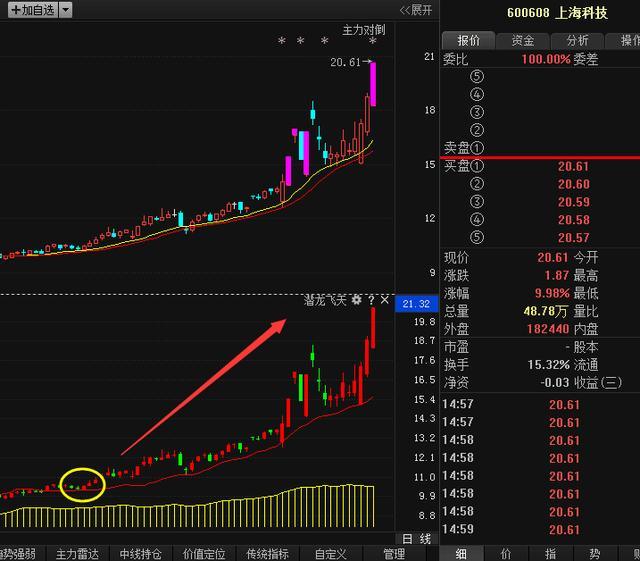
Task: Open help for the 潜龙飞天 indicator
Action: 371,300
